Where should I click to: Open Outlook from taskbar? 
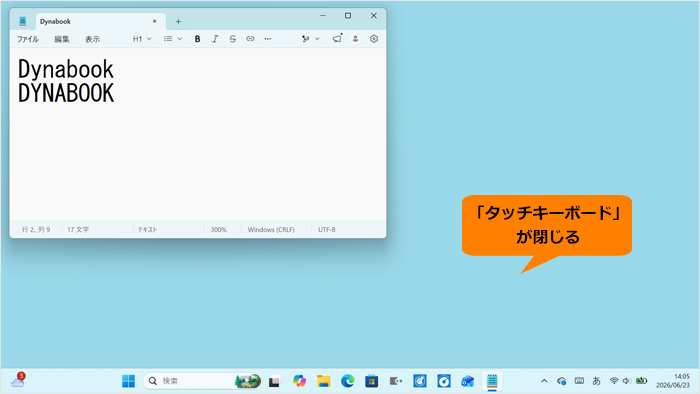[x=467, y=381]
